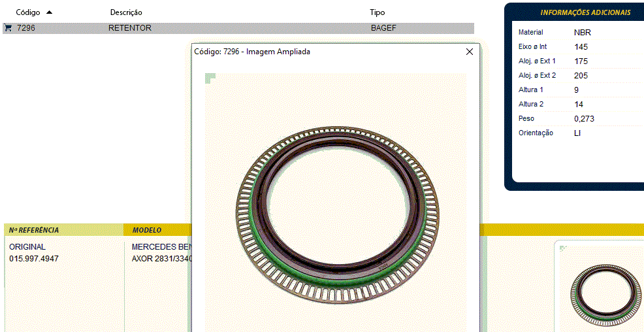Image resolution: width=644 pixels, height=332 pixels.
Task: Select product code 7296 in the list
Action: click(x=26, y=28)
